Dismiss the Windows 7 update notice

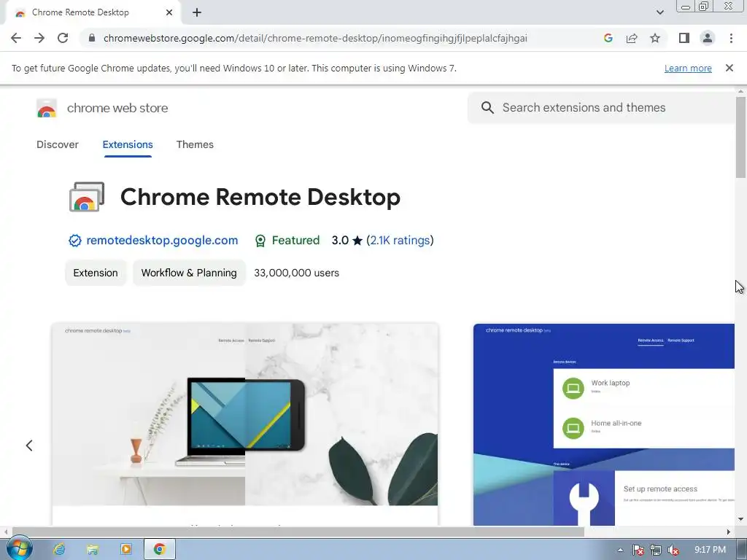729,68
